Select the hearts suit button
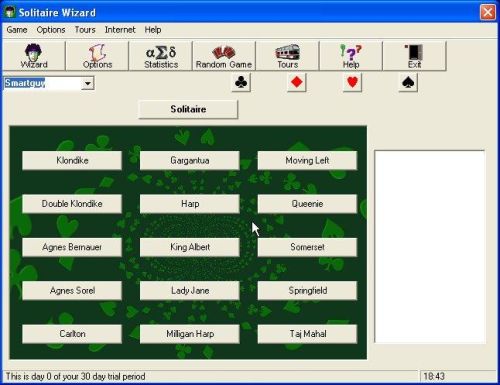Viewport: 500px width, 385px height. point(352,82)
